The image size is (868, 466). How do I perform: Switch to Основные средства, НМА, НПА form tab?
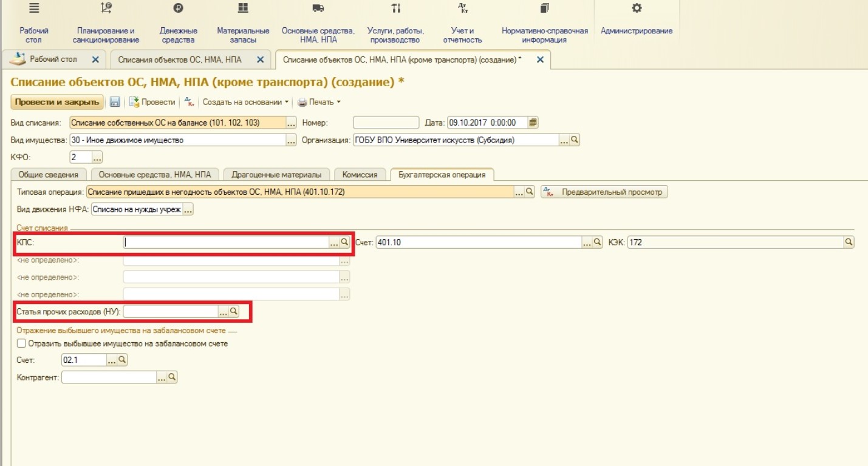(x=155, y=175)
